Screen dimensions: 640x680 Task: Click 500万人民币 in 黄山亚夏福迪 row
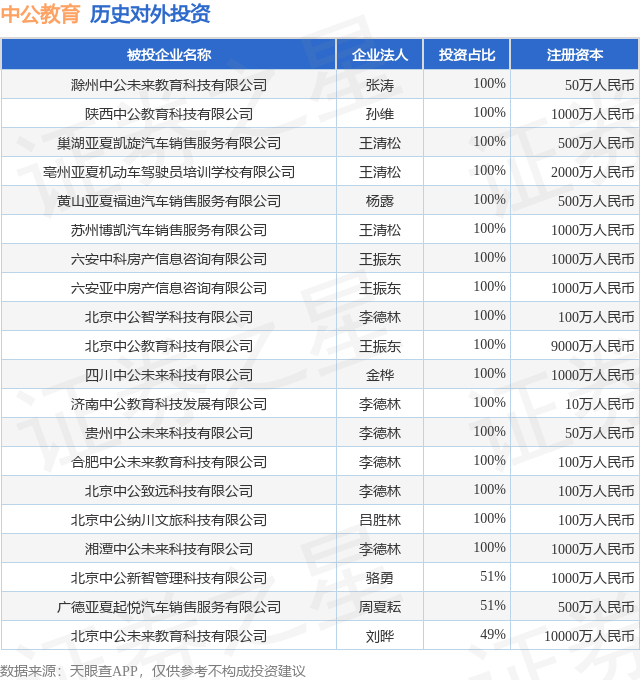click(x=596, y=201)
